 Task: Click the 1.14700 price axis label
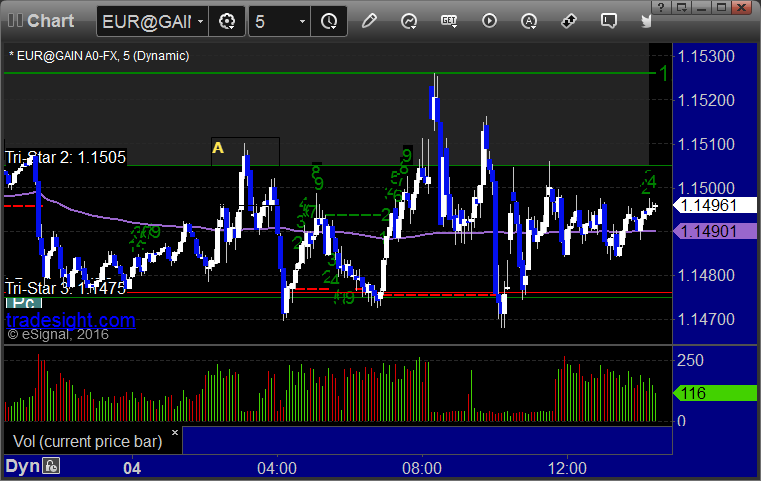(706, 319)
